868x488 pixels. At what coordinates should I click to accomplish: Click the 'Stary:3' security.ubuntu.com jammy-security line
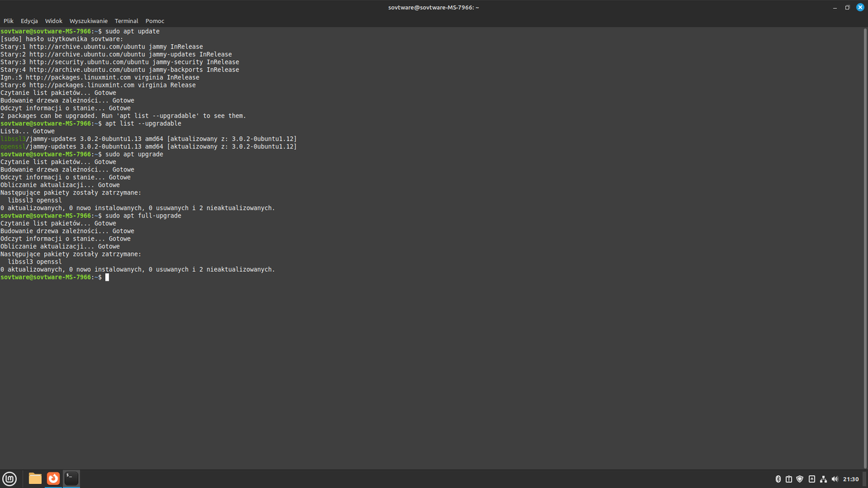tap(119, 62)
